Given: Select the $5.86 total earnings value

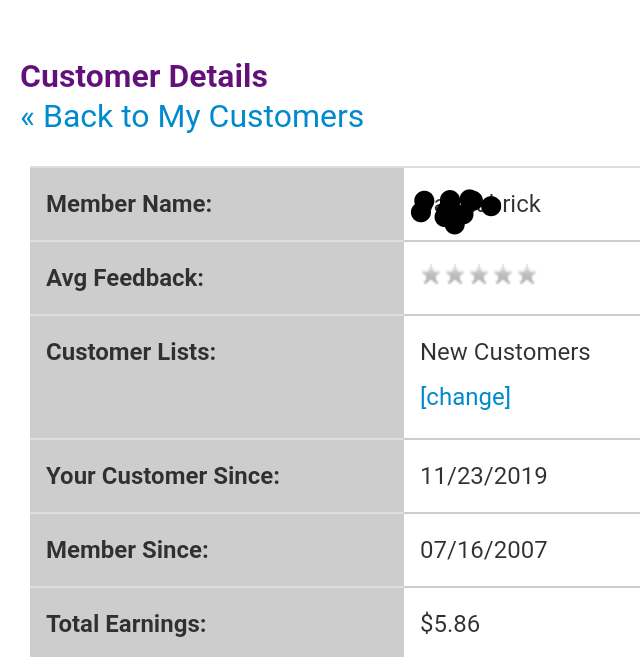Looking at the screenshot, I should tap(450, 624).
